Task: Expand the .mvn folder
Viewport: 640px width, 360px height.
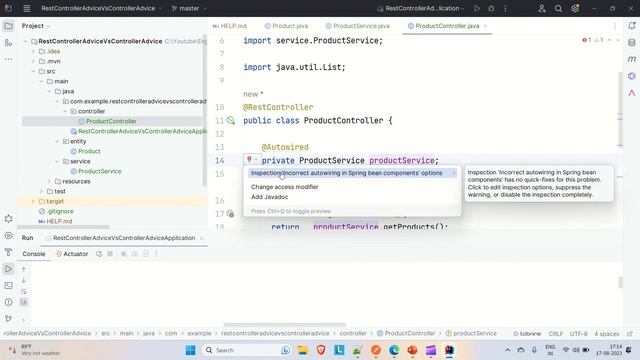Action: pos(33,61)
